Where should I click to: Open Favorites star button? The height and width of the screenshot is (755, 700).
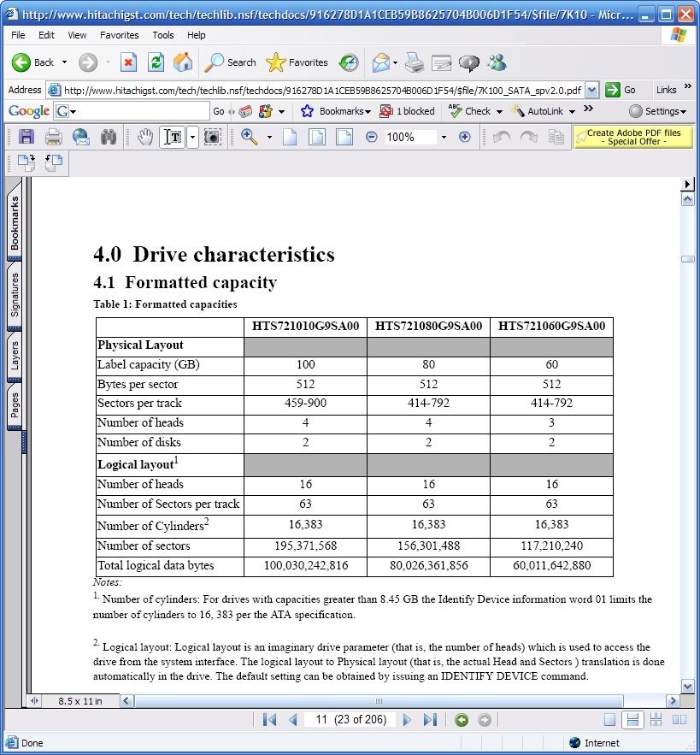click(297, 62)
